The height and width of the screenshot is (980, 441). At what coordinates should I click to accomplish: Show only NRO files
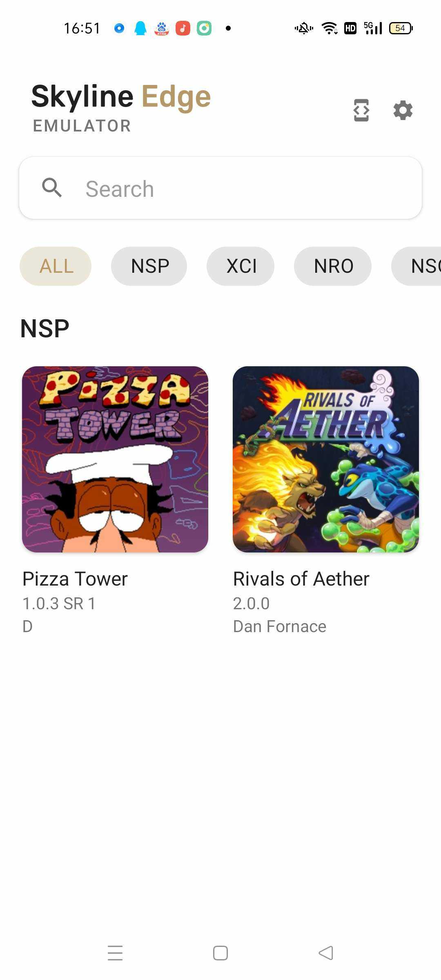coord(333,266)
